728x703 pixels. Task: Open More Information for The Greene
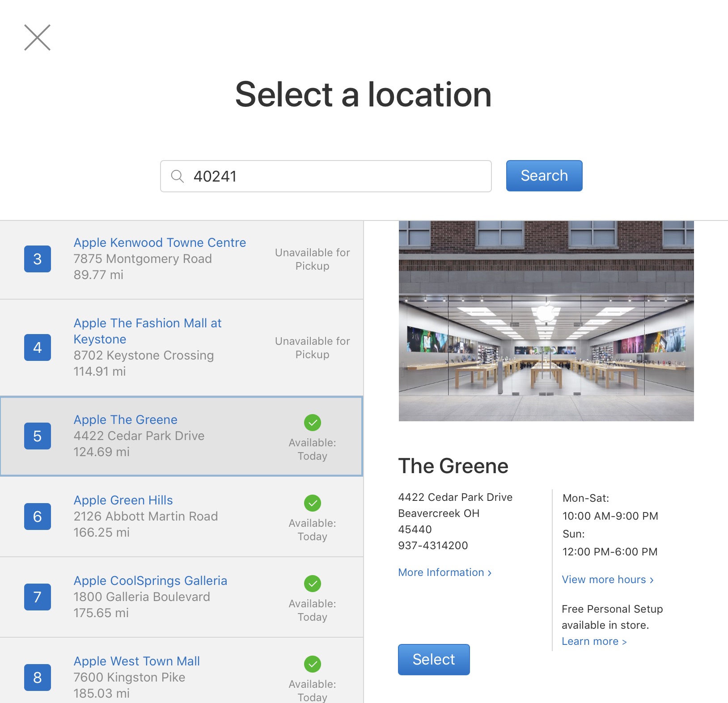(444, 572)
